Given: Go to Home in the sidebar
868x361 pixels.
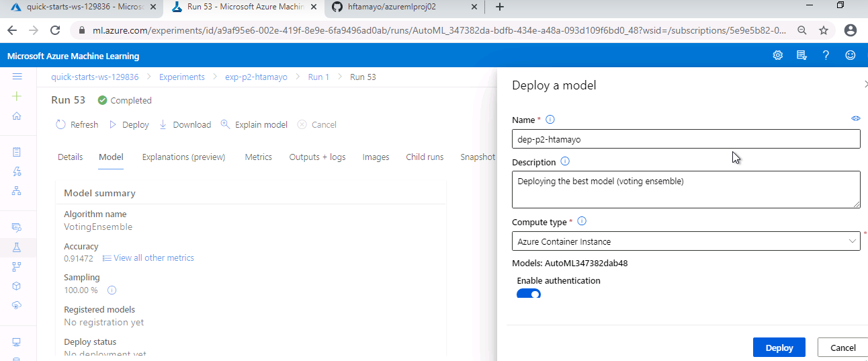Looking at the screenshot, I should 17,116.
